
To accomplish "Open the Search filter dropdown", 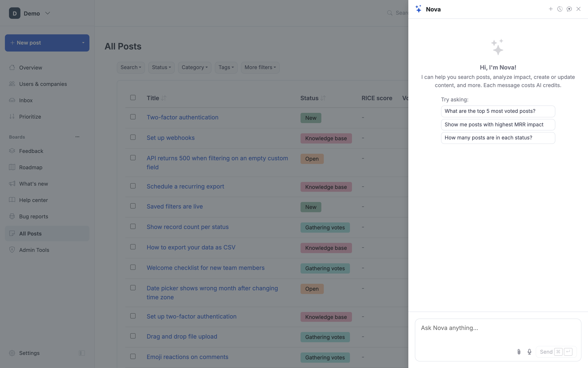I will pyautogui.click(x=131, y=67).
